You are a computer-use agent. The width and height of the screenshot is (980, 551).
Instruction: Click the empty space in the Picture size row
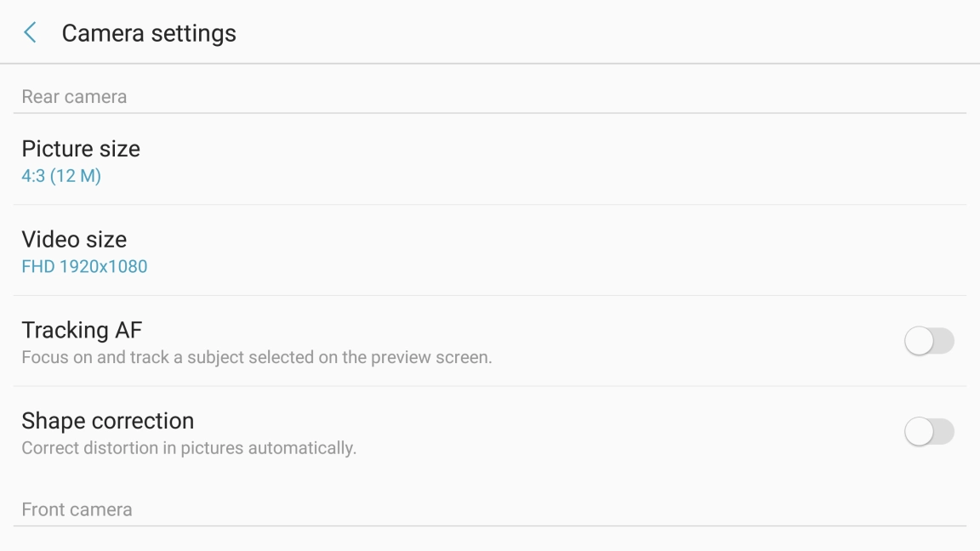[553, 160]
